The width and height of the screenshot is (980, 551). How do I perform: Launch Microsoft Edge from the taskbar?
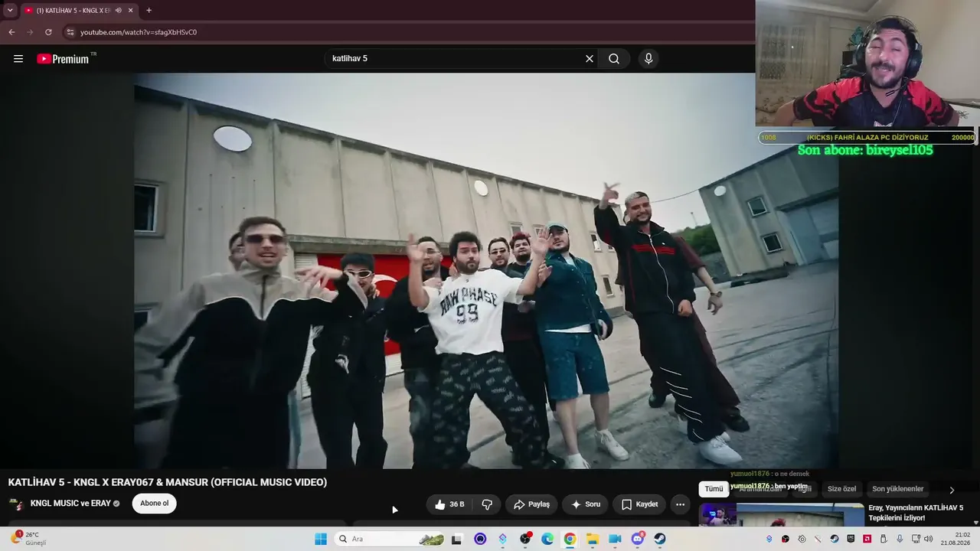point(547,539)
